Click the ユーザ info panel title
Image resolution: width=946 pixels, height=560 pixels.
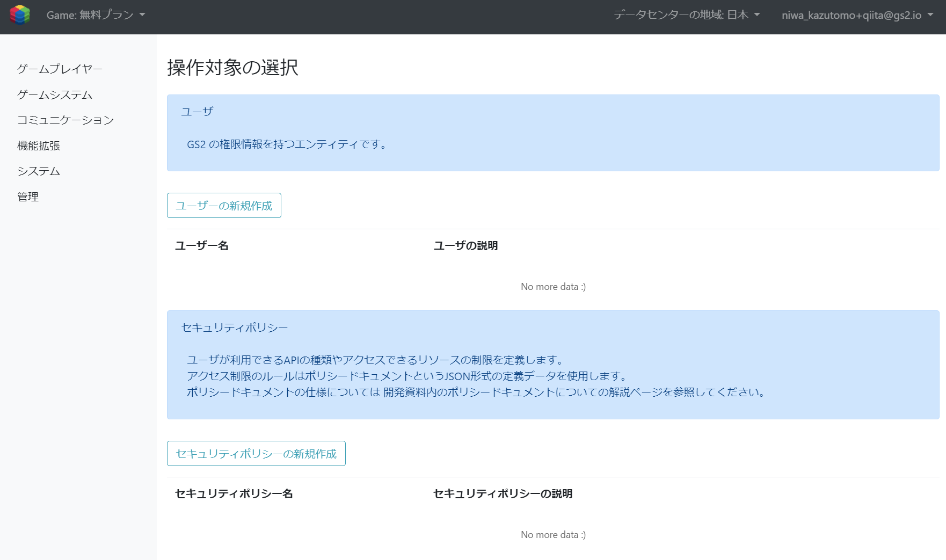click(197, 111)
